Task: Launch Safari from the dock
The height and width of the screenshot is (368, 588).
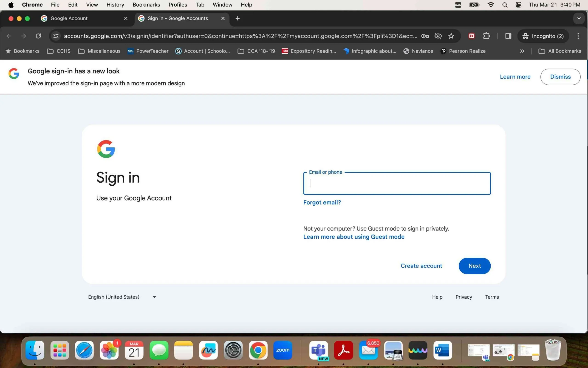Action: pyautogui.click(x=84, y=350)
